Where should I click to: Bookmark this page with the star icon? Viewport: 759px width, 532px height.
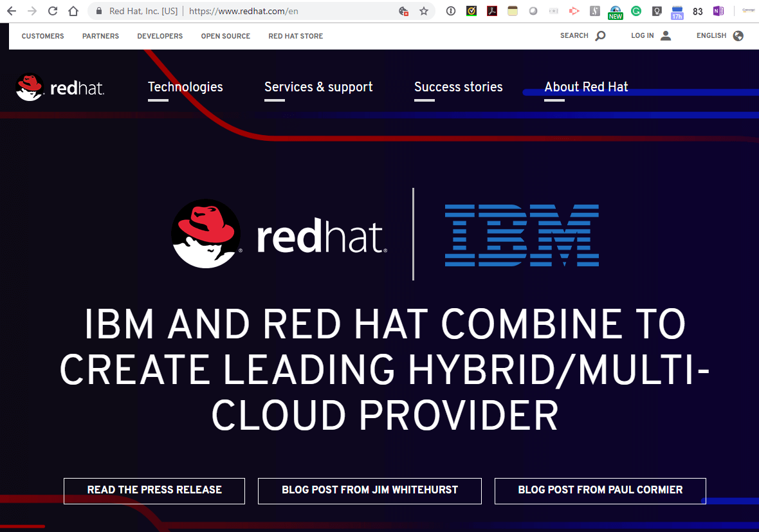click(x=423, y=11)
